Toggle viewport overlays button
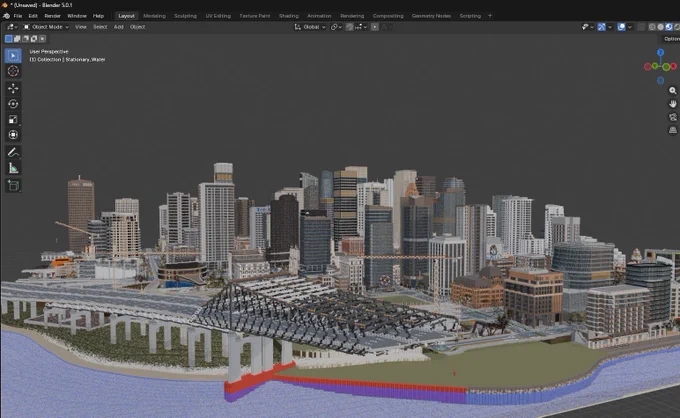The height and width of the screenshot is (418, 680). tap(621, 27)
